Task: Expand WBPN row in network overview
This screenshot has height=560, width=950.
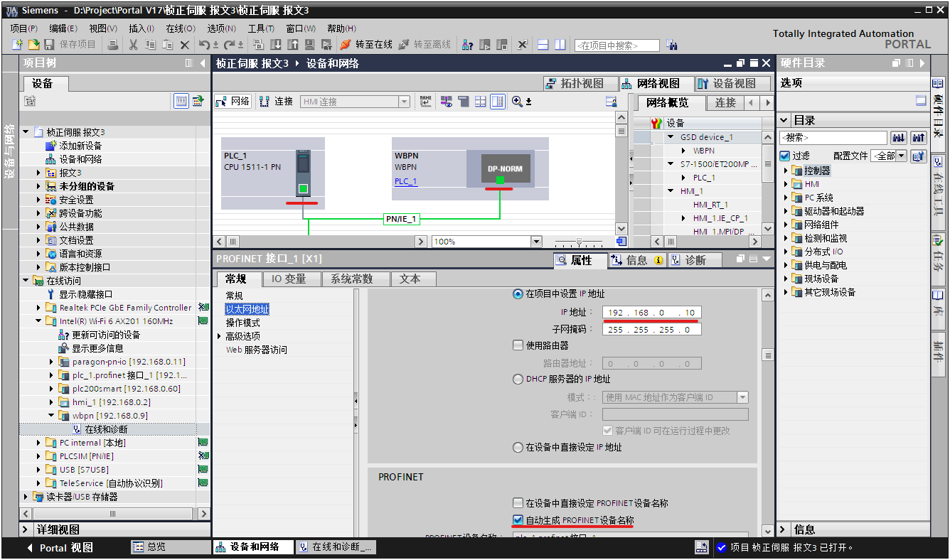Action: [x=683, y=151]
